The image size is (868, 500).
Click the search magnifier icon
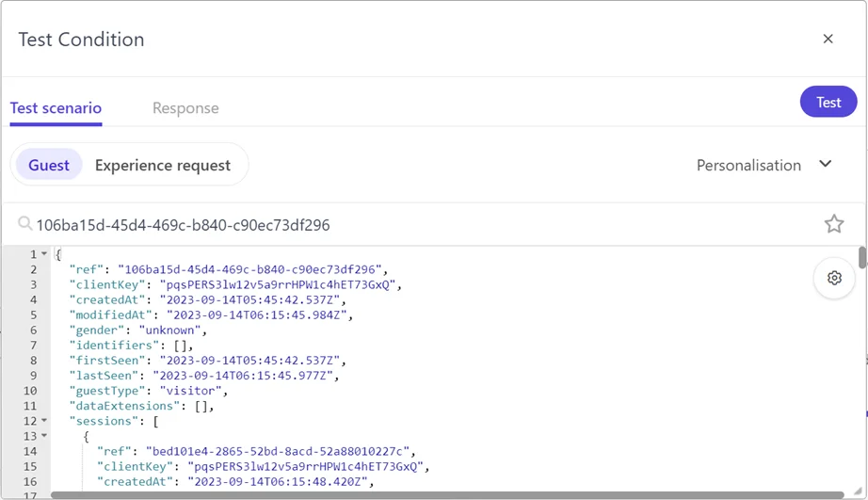coord(24,223)
